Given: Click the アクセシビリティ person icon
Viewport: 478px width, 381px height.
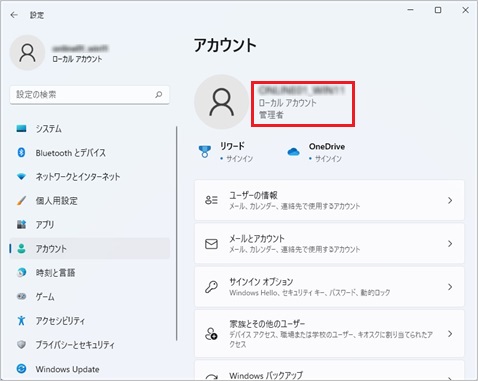Looking at the screenshot, I should 21,321.
